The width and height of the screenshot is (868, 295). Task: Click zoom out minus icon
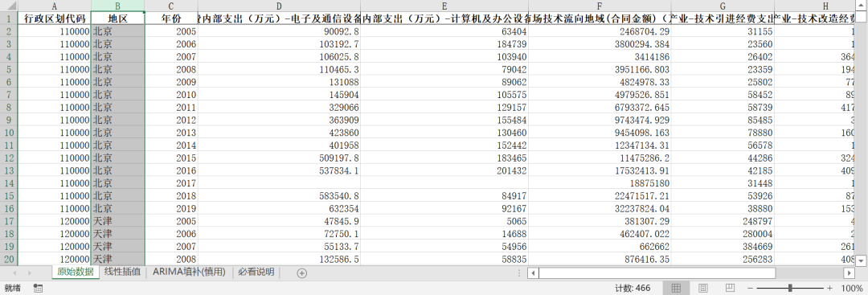[750, 289]
